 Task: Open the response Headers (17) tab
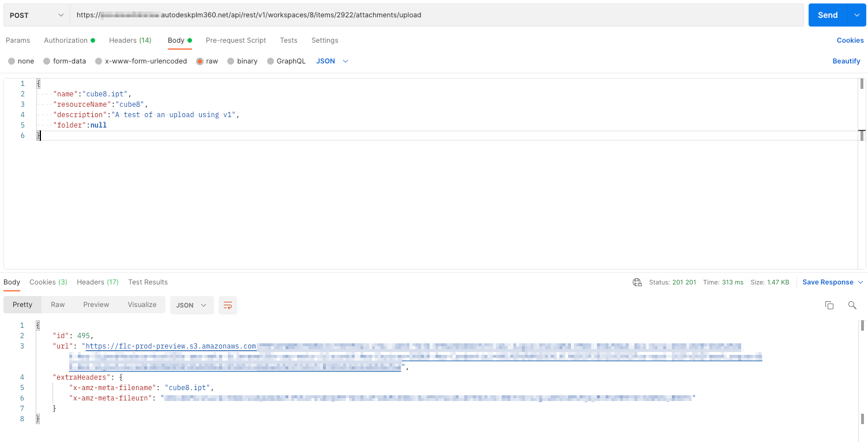pyautogui.click(x=97, y=282)
